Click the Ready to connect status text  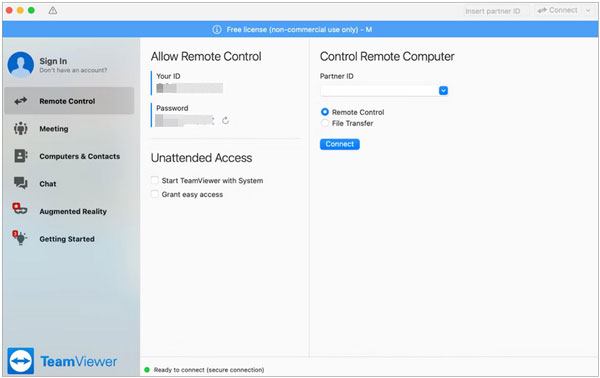(209, 370)
